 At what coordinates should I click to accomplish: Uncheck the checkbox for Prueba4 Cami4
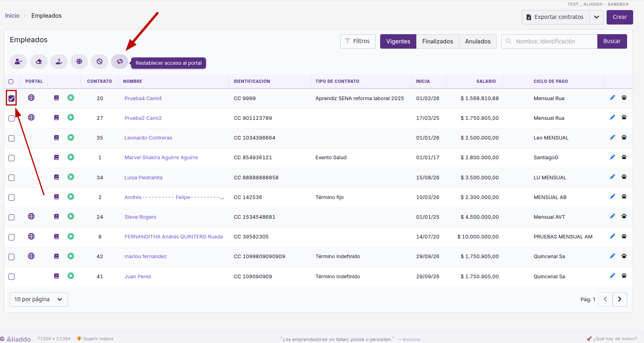click(x=11, y=98)
